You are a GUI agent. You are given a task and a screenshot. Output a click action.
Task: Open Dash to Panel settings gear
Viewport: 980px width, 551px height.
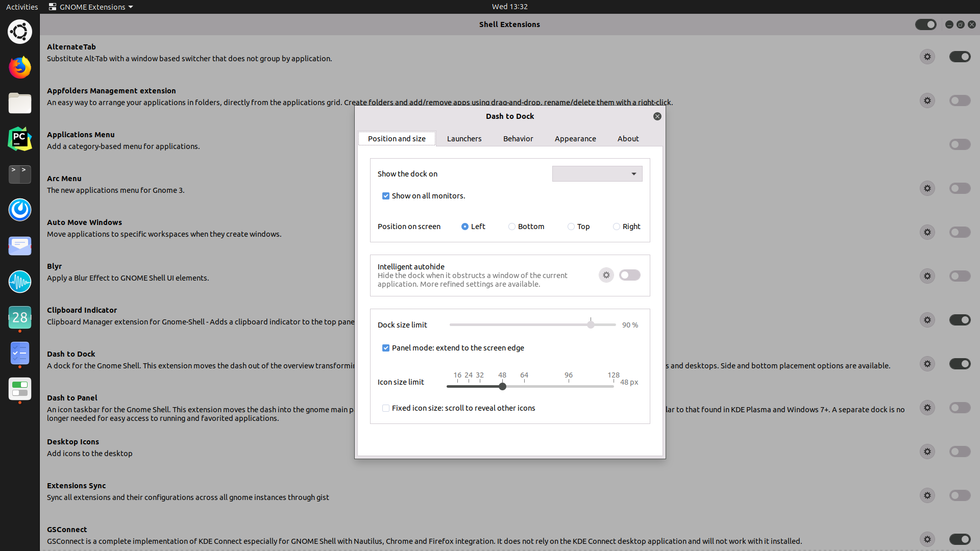pyautogui.click(x=927, y=408)
